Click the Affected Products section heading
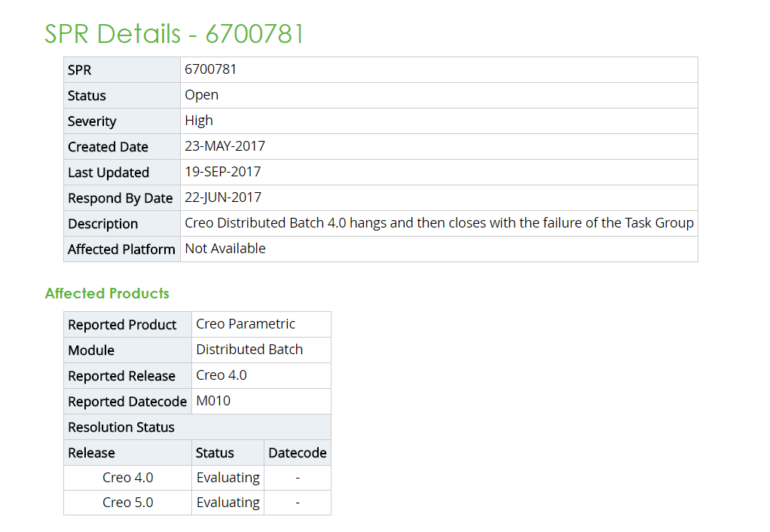 tap(107, 293)
